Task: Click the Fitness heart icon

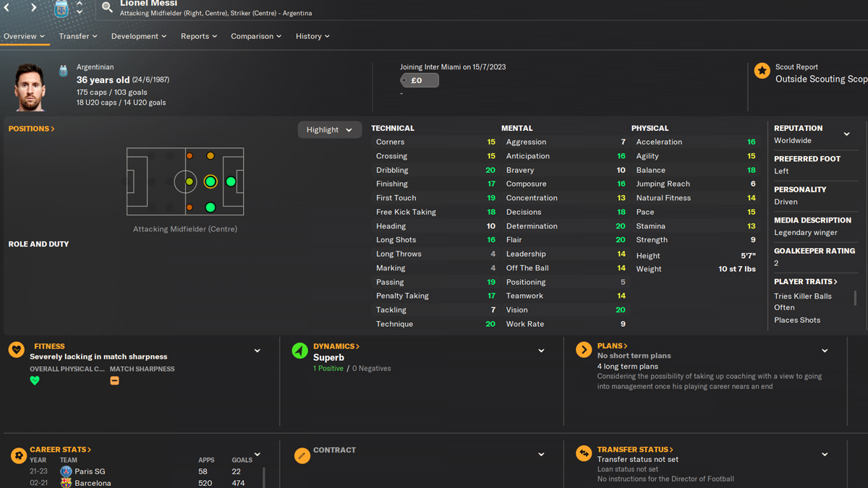Action: point(17,350)
